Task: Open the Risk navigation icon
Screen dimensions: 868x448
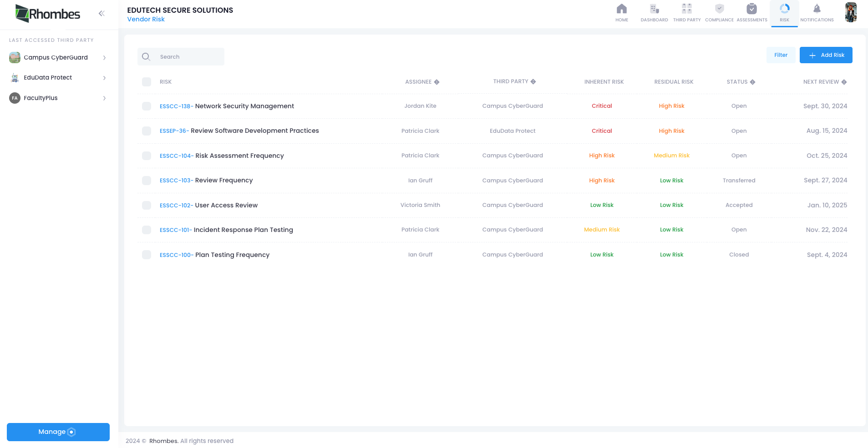Action: (x=785, y=9)
